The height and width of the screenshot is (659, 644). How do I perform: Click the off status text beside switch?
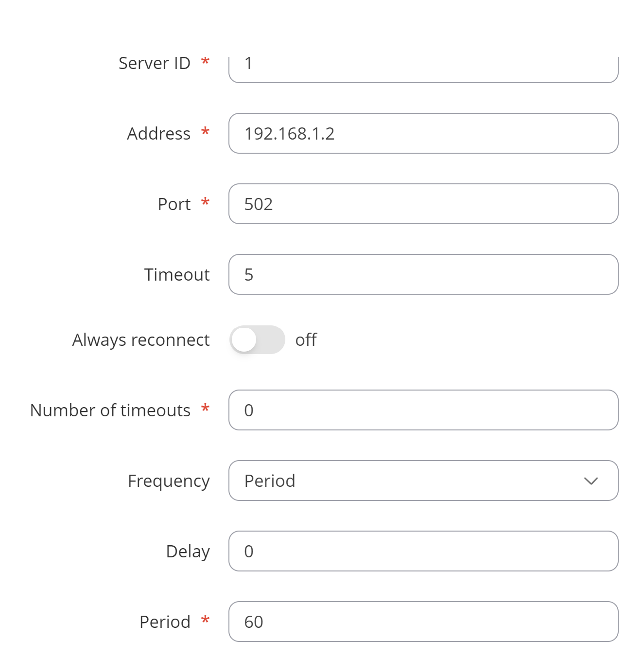click(x=306, y=339)
